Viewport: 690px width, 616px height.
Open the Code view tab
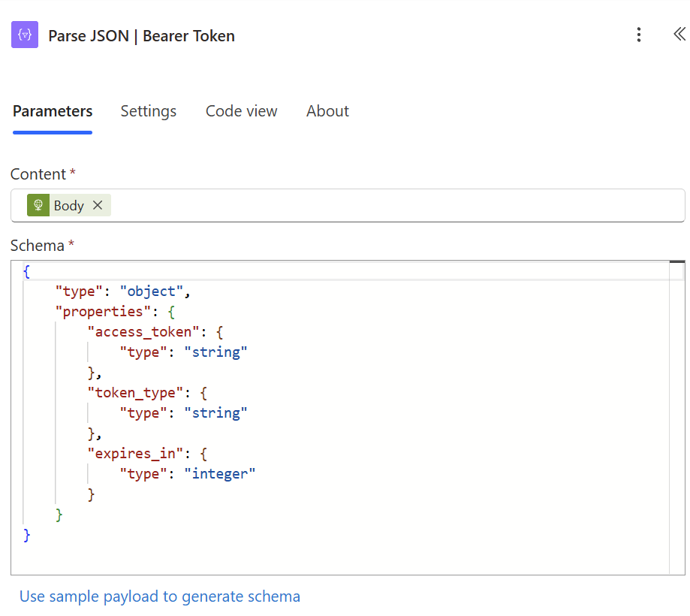click(x=241, y=111)
